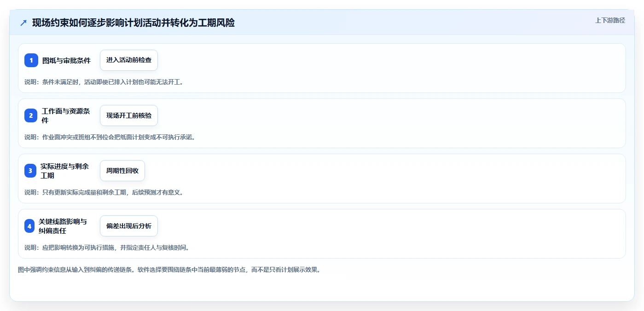644x311 pixels.
Task: Click the 现场开工前核验 button
Action: pos(129,115)
